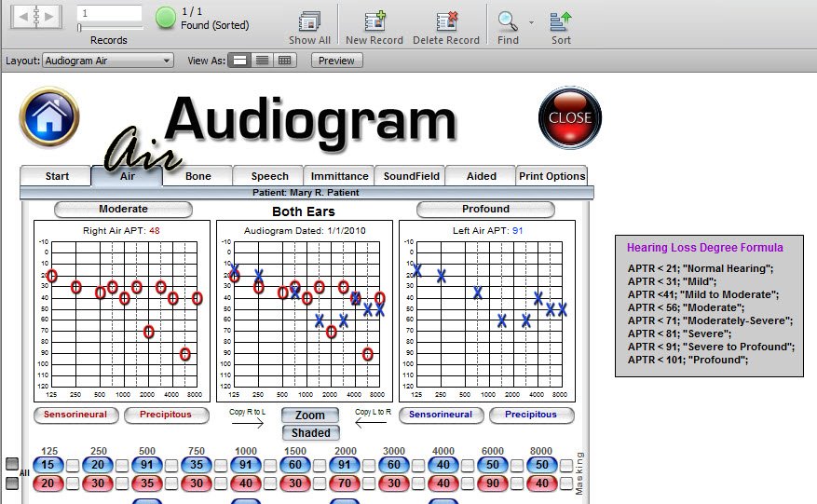The height and width of the screenshot is (504, 817).
Task: Click the blue Precipitous button
Action: click(531, 415)
